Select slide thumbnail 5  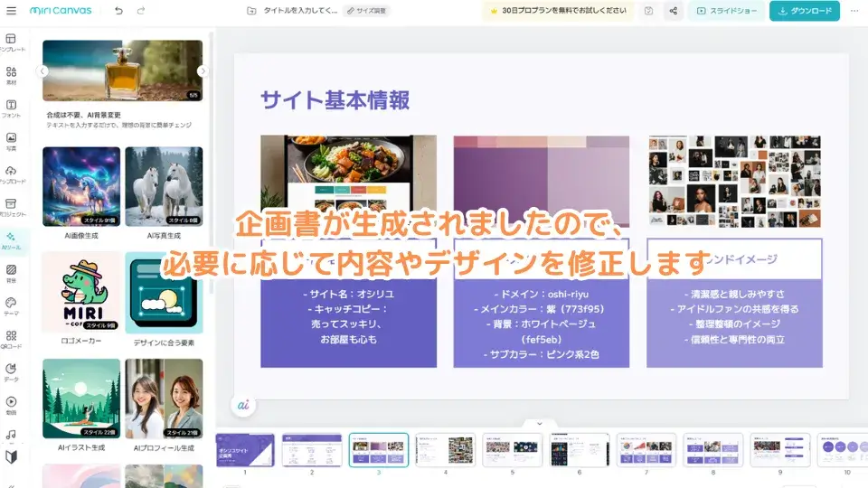pos(512,450)
